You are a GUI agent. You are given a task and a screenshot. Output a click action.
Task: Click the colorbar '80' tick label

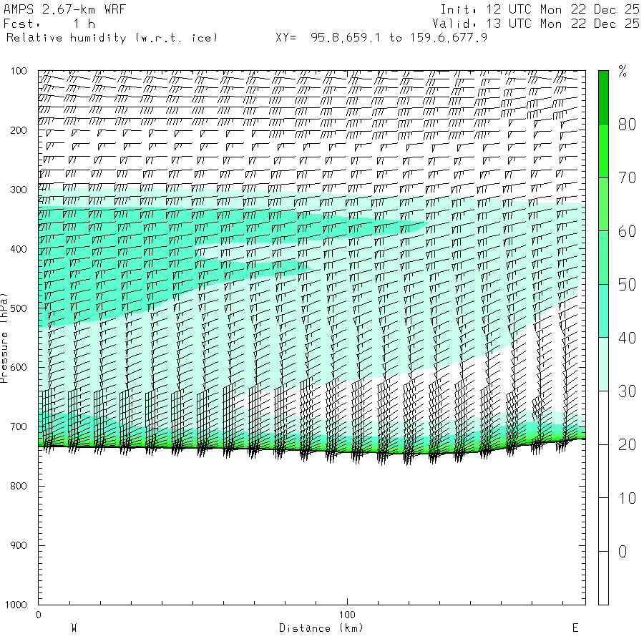point(627,125)
